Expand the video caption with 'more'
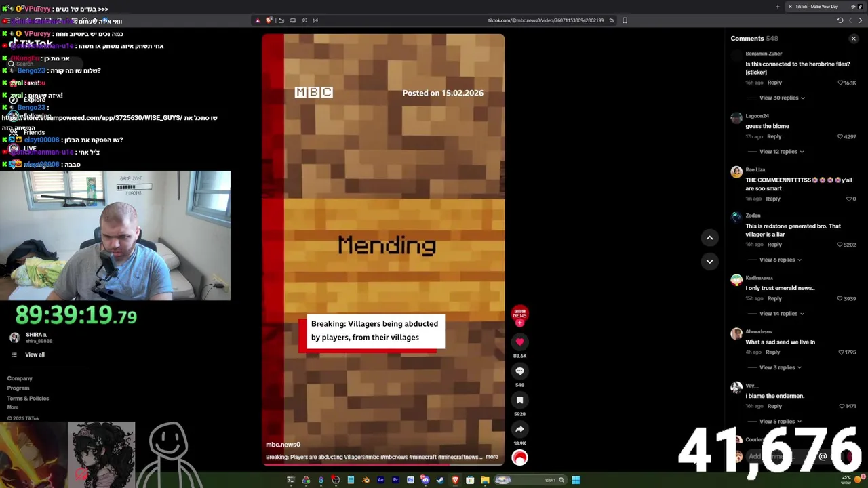The width and height of the screenshot is (868, 488). point(492,457)
